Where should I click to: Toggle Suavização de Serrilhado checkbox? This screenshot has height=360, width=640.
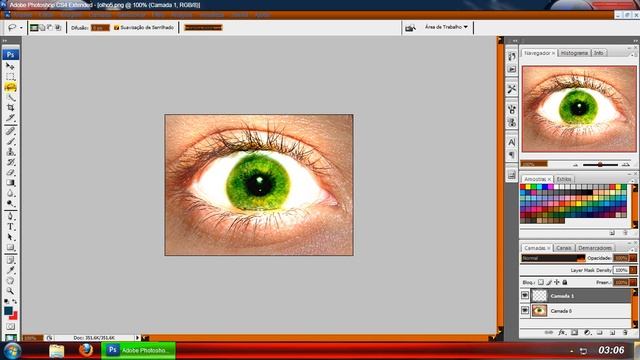click(x=116, y=28)
